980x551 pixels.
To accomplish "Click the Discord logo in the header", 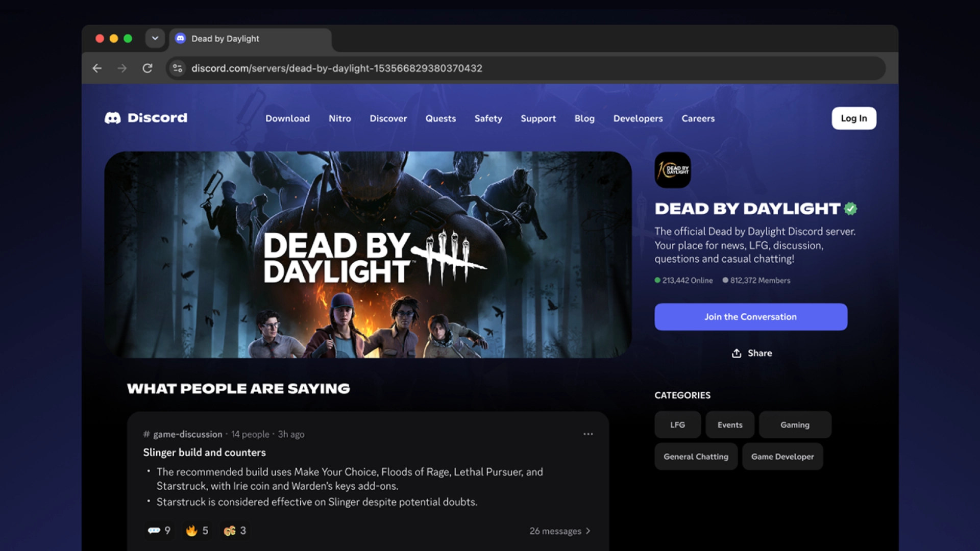I will pos(146,118).
